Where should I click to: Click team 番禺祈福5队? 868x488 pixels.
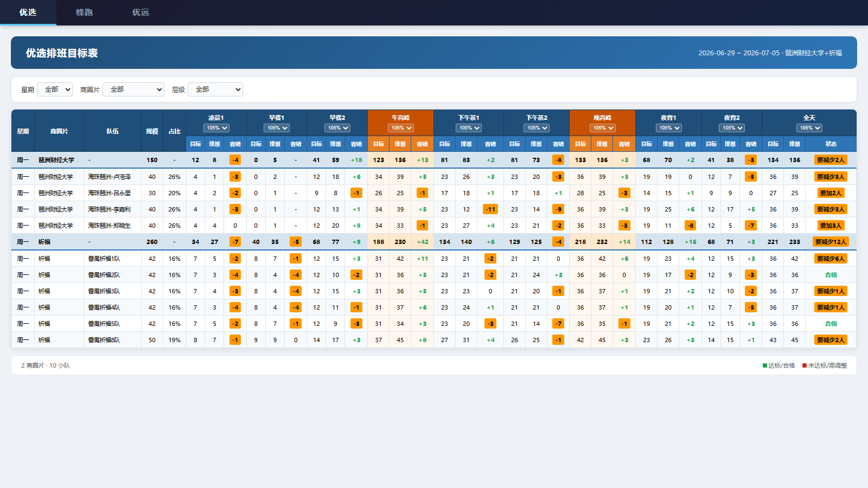click(x=104, y=324)
